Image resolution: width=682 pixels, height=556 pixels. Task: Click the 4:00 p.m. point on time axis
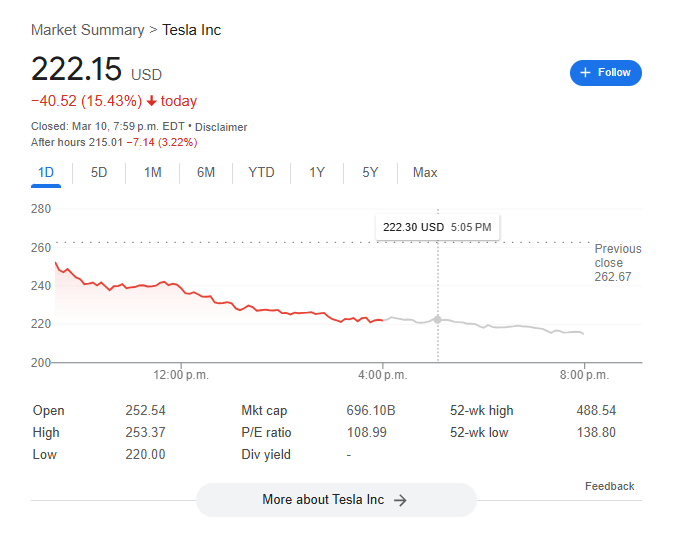click(383, 375)
